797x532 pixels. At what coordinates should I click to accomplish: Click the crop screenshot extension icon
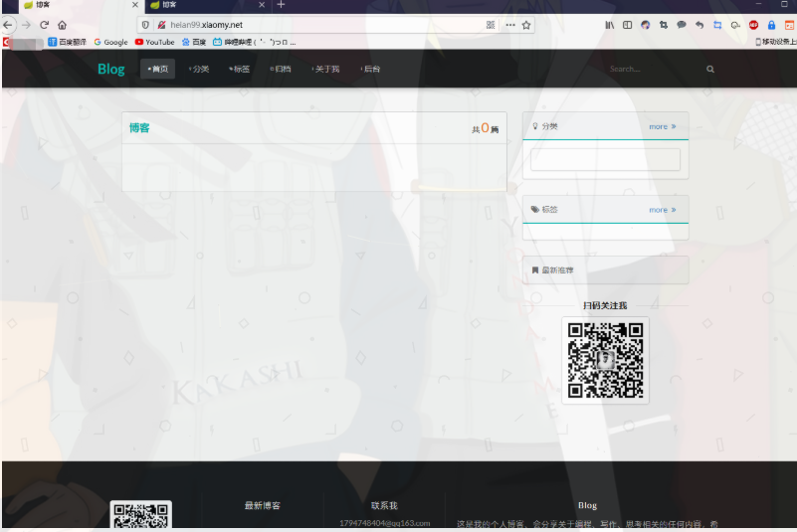point(664,25)
